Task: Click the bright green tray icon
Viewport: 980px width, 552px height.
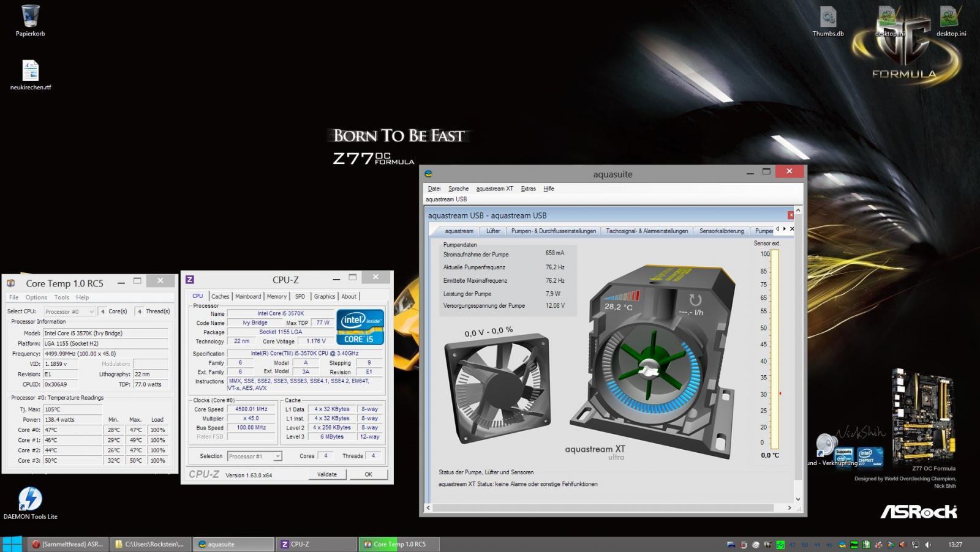Action: [x=780, y=545]
